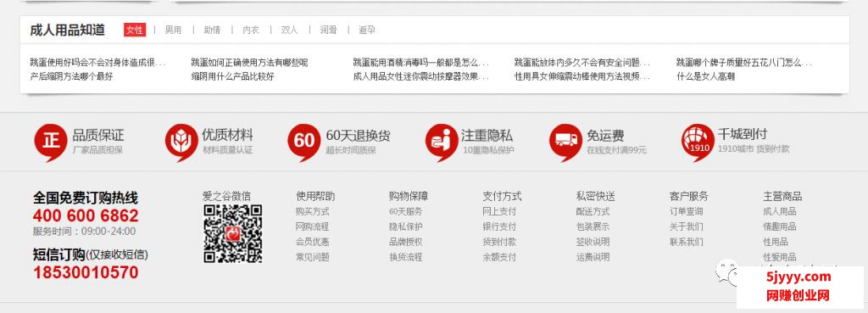Screen dimensions: 868x313
Task: Click the 客户服务 column heading
Action: (x=688, y=196)
